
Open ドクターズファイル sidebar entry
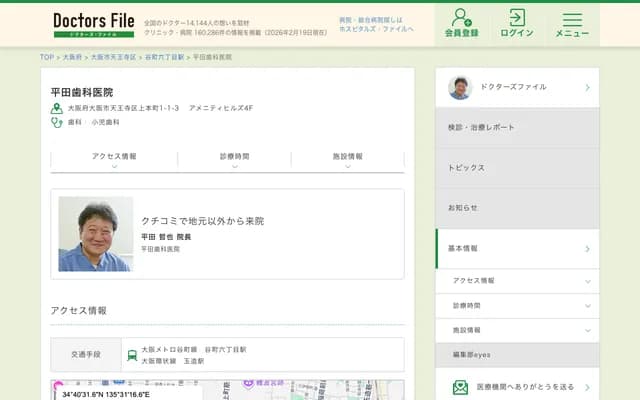518,88
